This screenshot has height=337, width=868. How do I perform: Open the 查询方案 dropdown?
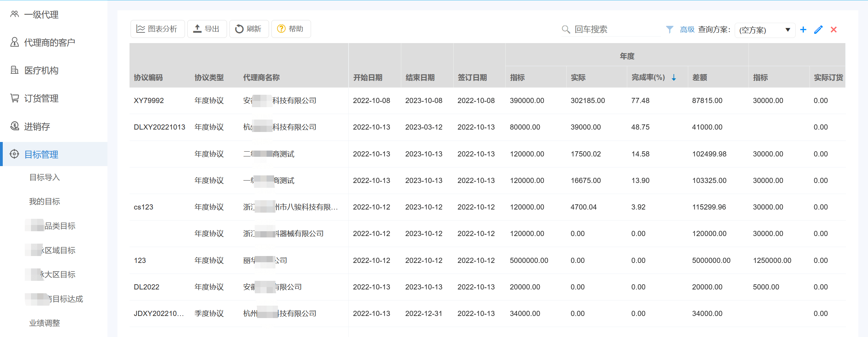[765, 30]
